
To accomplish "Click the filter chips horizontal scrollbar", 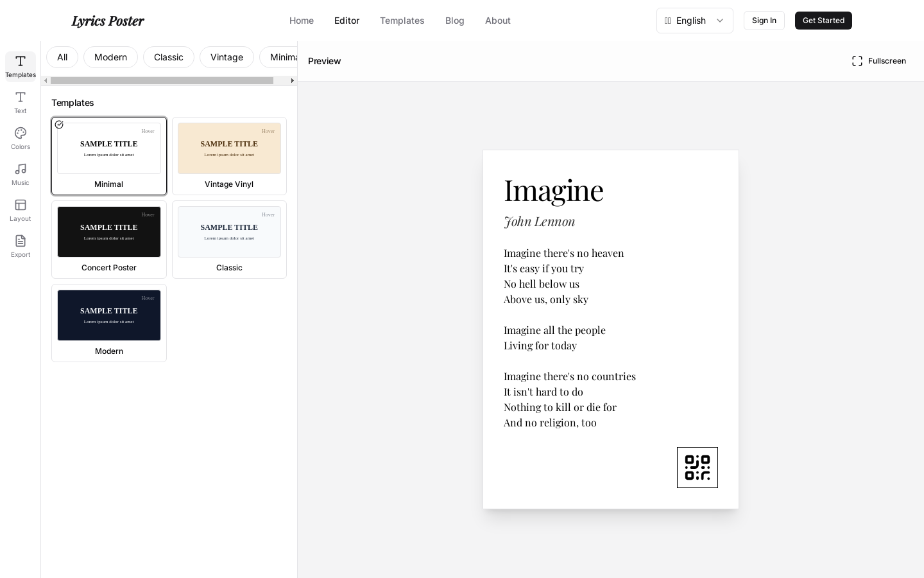I will (x=162, y=81).
